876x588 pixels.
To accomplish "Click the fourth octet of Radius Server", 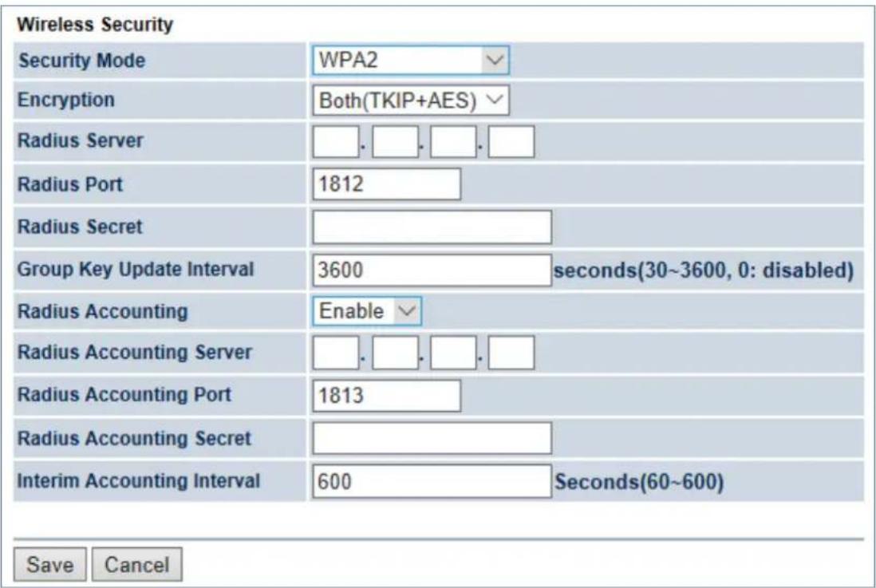I will click(511, 142).
